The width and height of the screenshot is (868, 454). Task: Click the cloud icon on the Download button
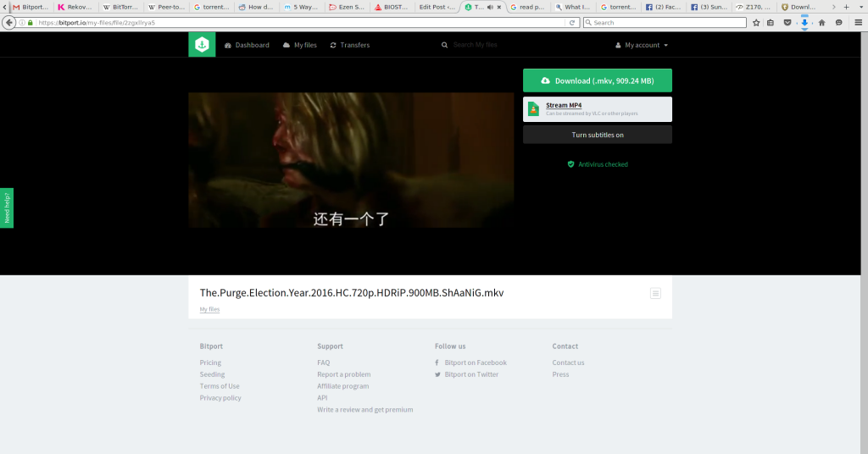[545, 80]
